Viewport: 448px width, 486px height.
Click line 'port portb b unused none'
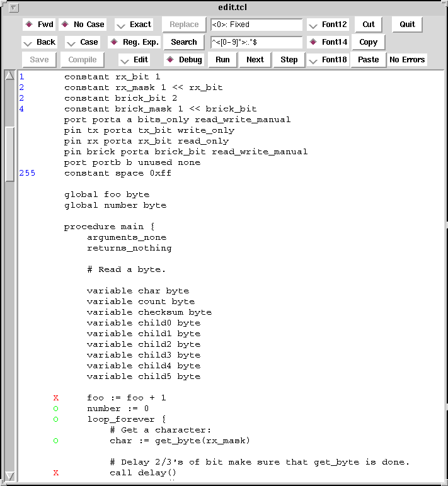pos(132,162)
